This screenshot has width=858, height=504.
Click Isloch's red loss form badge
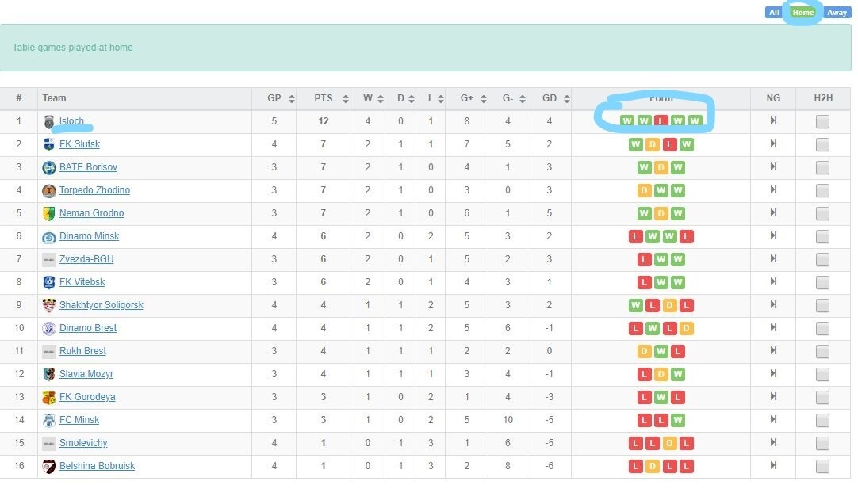click(x=661, y=121)
